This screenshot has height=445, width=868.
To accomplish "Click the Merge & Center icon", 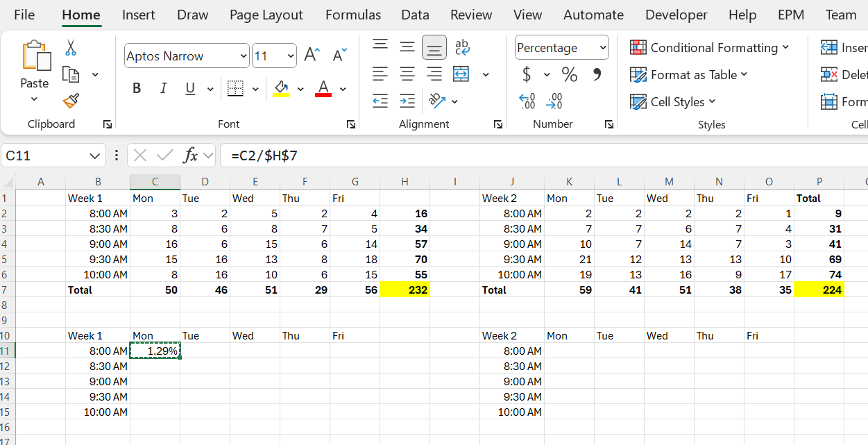I will 461,74.
